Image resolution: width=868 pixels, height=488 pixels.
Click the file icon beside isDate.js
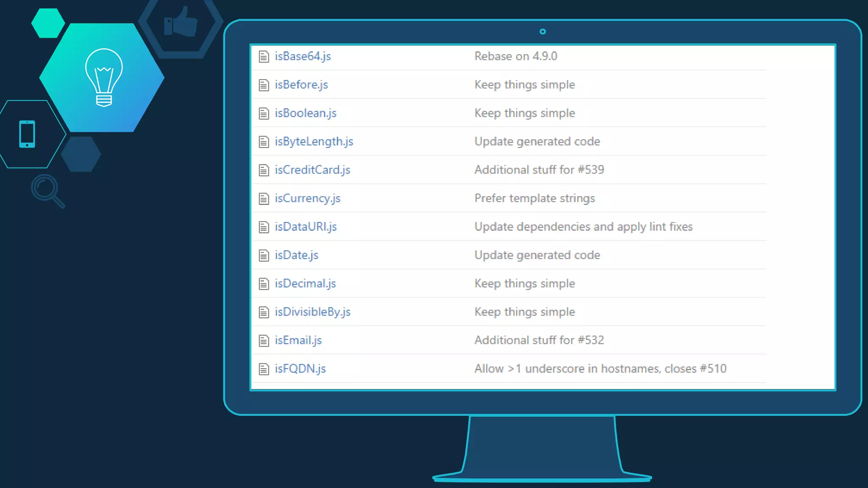tap(264, 255)
